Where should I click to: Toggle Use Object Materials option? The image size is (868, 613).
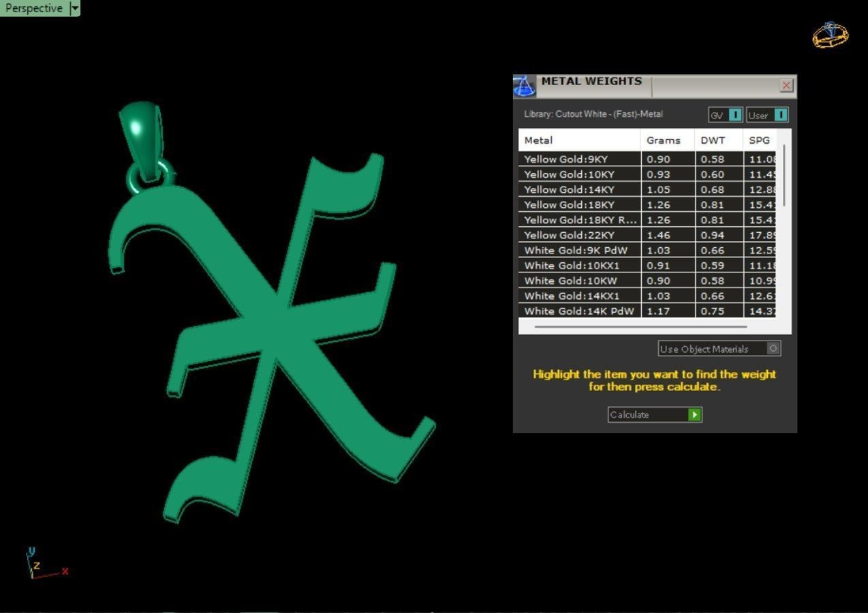tap(719, 349)
